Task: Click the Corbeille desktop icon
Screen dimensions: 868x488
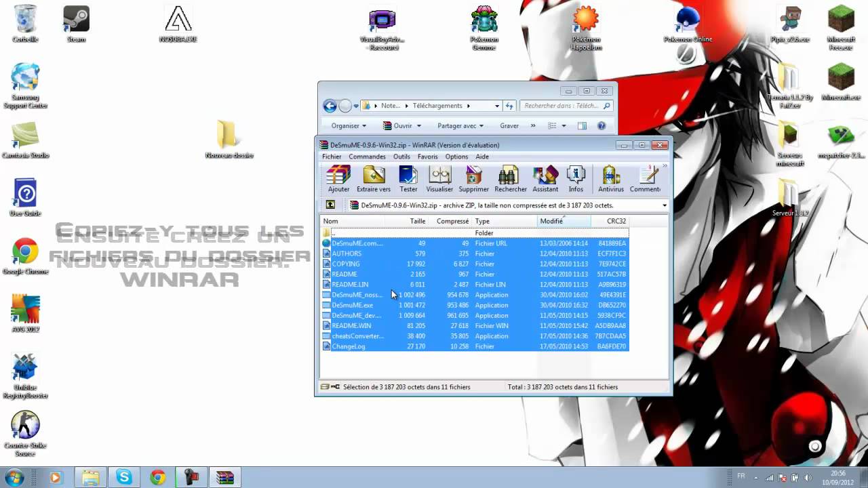Action: tap(25, 23)
